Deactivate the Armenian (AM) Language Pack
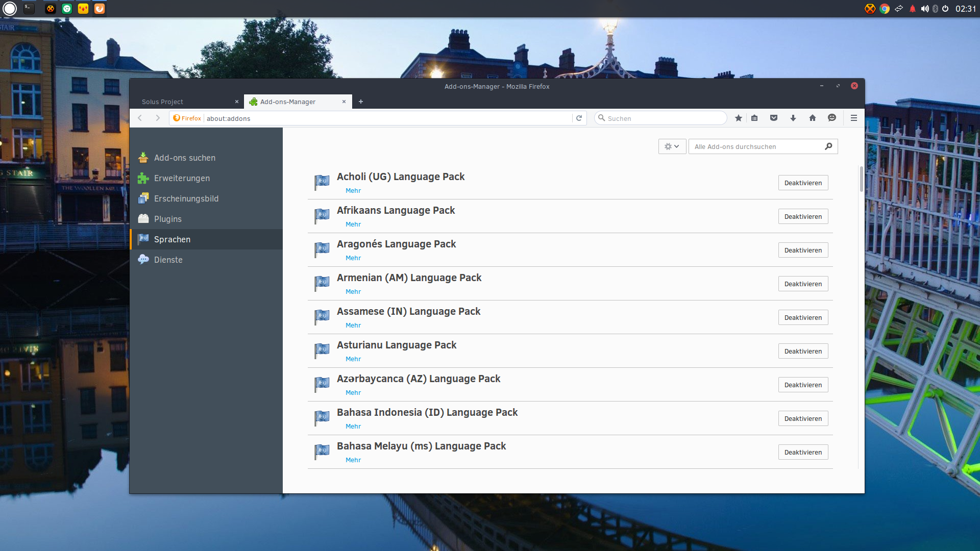This screenshot has width=980, height=551. [x=803, y=284]
